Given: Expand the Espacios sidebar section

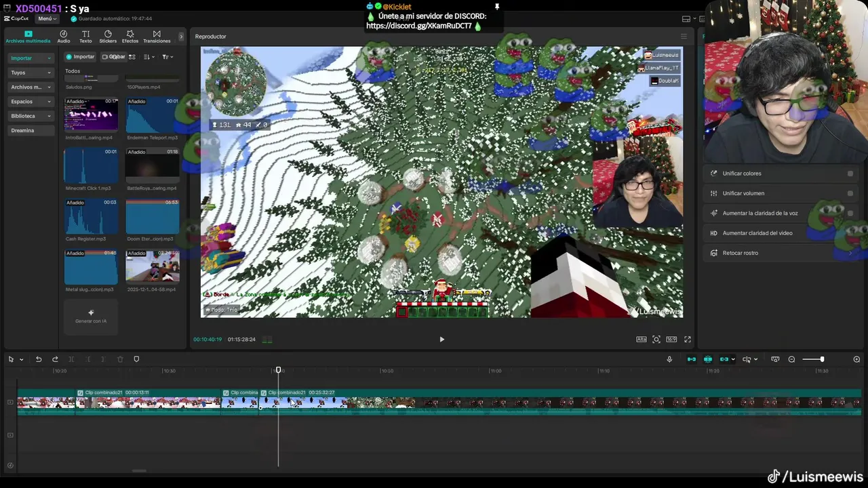Looking at the screenshot, I should [x=31, y=102].
